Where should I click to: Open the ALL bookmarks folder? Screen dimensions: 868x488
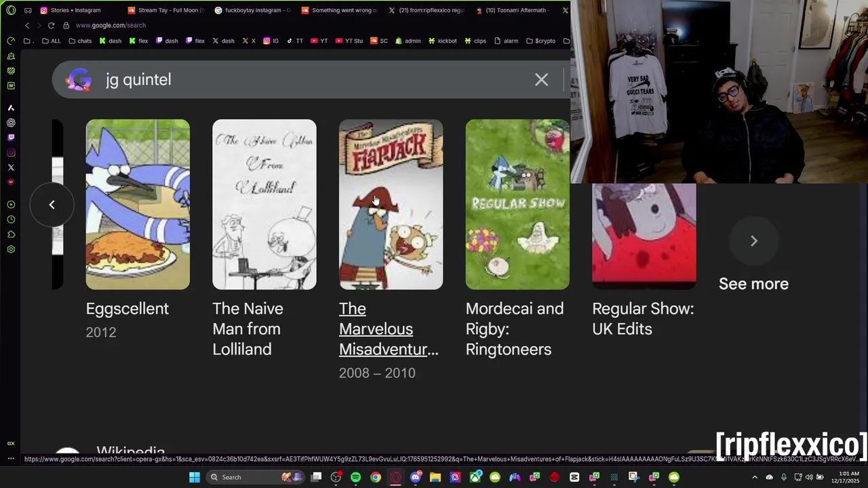tap(51, 41)
